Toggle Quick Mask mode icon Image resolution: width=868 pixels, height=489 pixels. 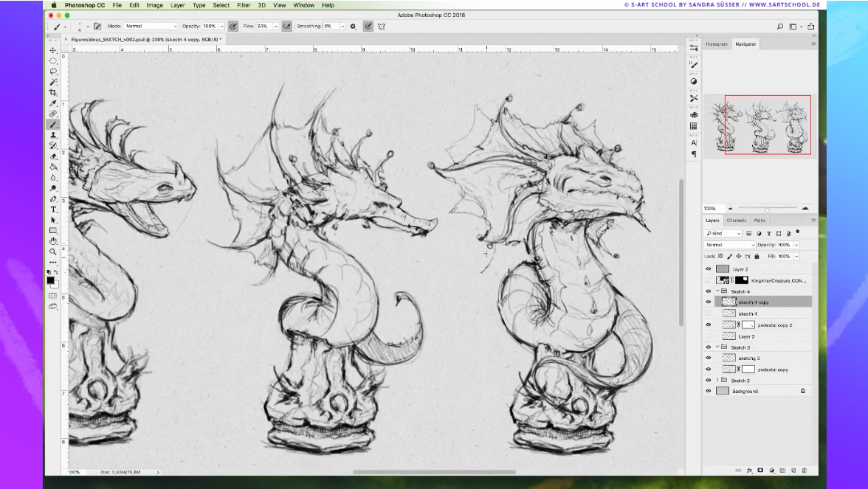coord(53,295)
